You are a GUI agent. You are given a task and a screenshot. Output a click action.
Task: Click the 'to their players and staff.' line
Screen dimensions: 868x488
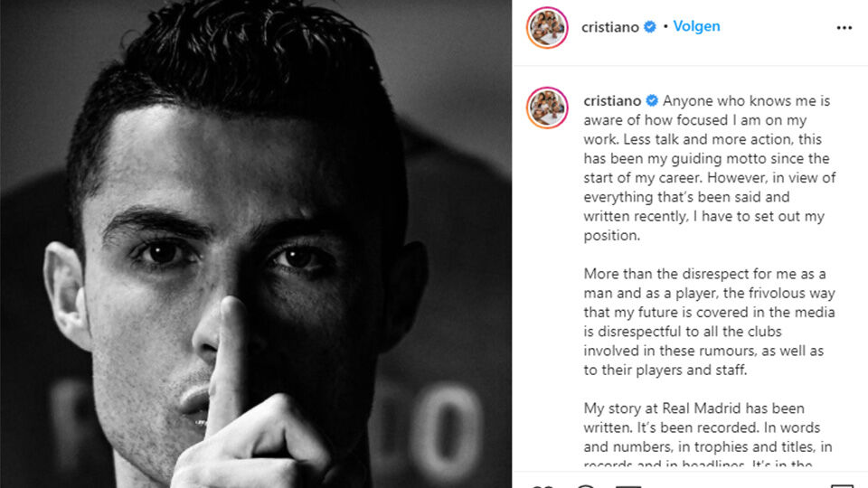(x=665, y=370)
